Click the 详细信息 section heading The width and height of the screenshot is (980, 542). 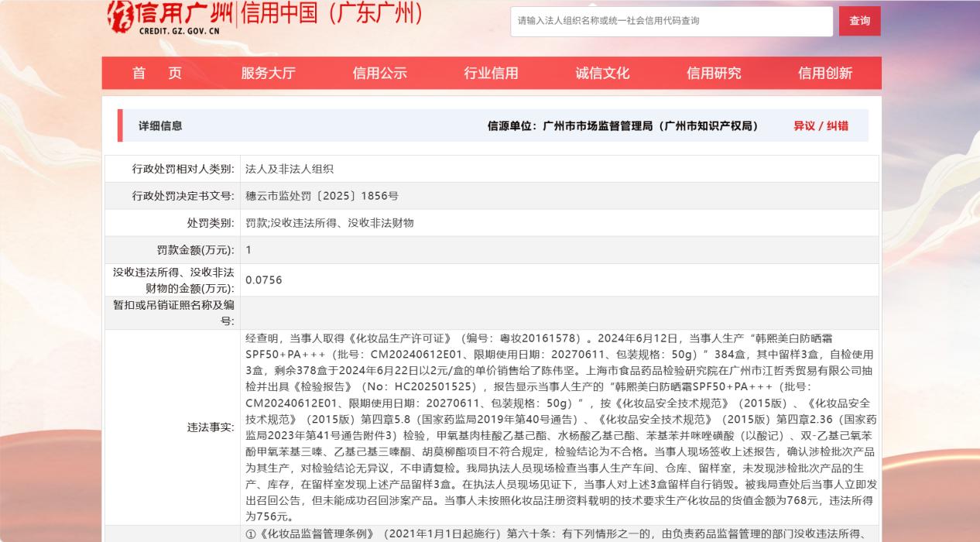coord(160,126)
